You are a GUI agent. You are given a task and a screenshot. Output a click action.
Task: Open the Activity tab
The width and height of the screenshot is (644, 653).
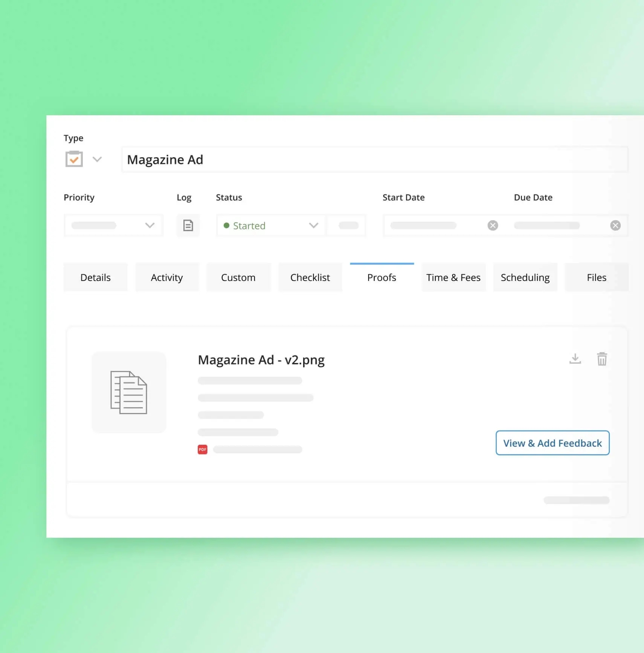pos(167,277)
